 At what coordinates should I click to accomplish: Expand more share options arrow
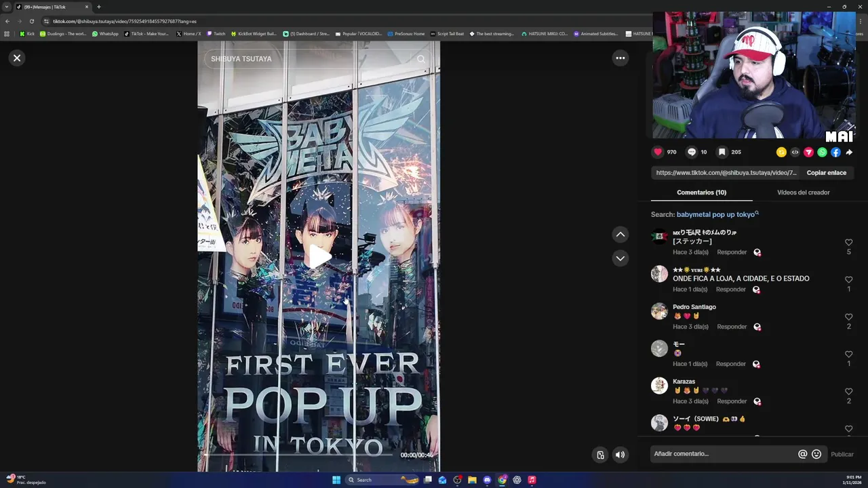click(x=849, y=152)
